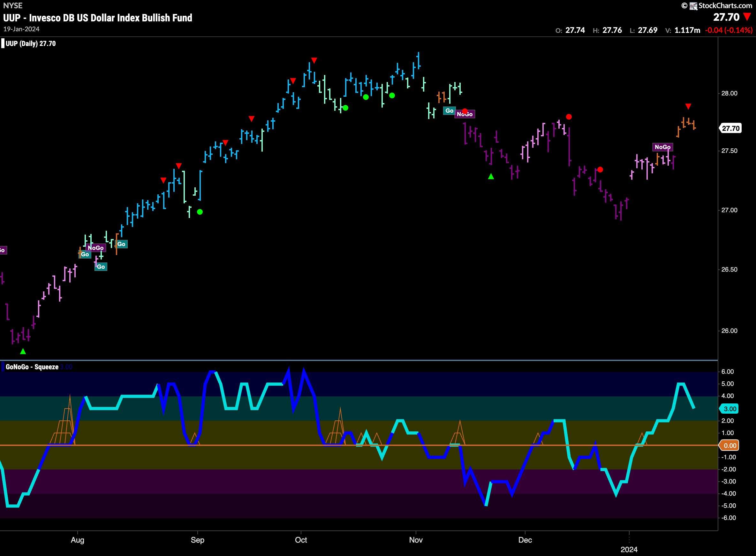Click the UUP (Daily) 27.70 legend label
The width and height of the screenshot is (756, 556).
31,43
